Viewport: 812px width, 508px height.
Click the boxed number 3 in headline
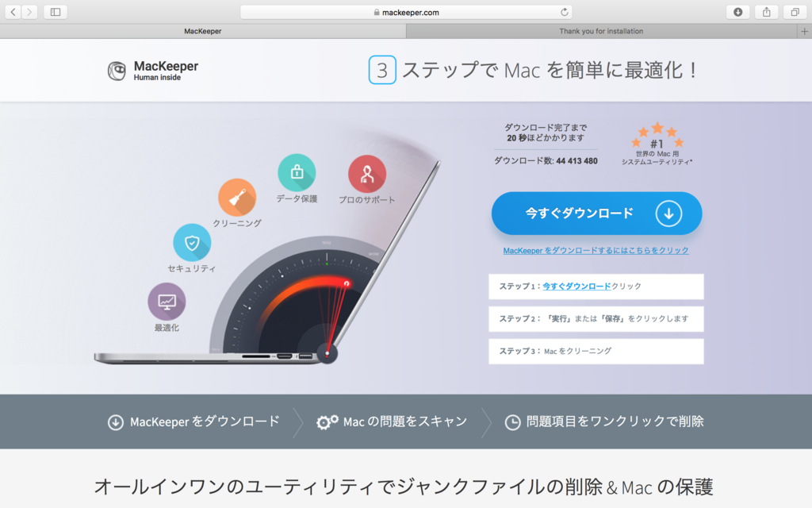pos(382,70)
